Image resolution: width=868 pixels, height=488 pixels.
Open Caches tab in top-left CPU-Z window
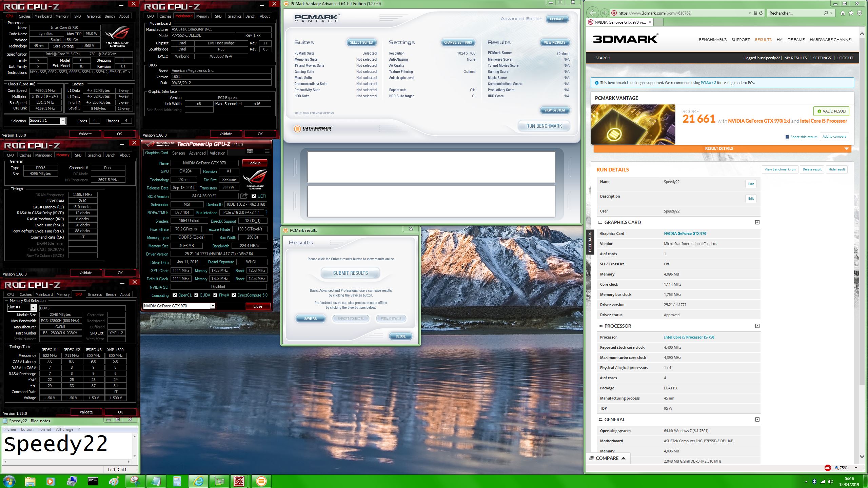tap(24, 16)
